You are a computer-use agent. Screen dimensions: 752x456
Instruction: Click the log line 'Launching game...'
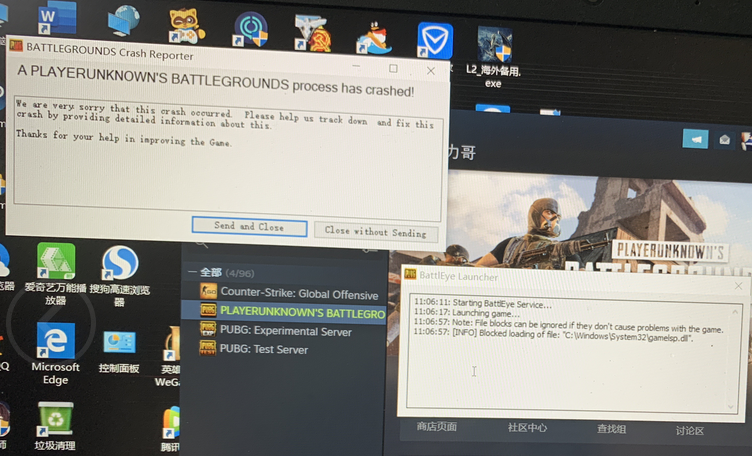pyautogui.click(x=467, y=313)
